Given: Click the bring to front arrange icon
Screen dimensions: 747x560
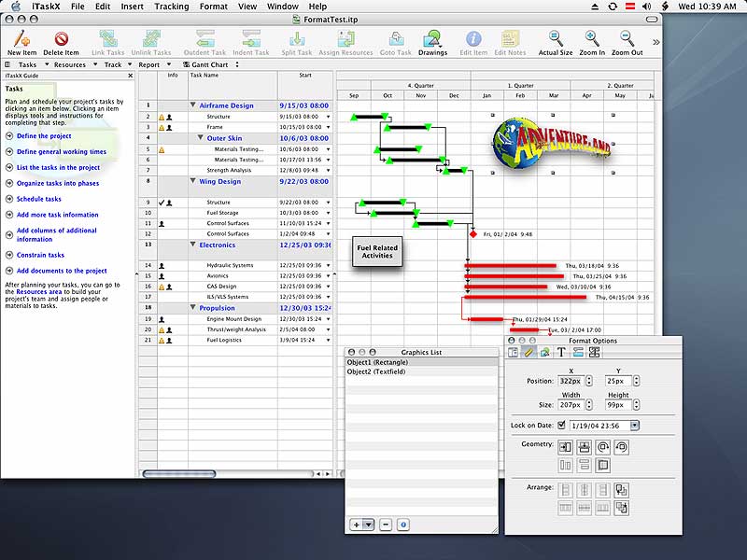Looking at the screenshot, I should [621, 489].
